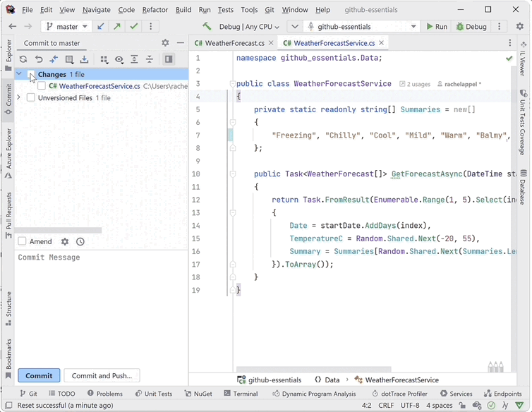Check the Amend checkbox
532x412 pixels.
tap(23, 241)
